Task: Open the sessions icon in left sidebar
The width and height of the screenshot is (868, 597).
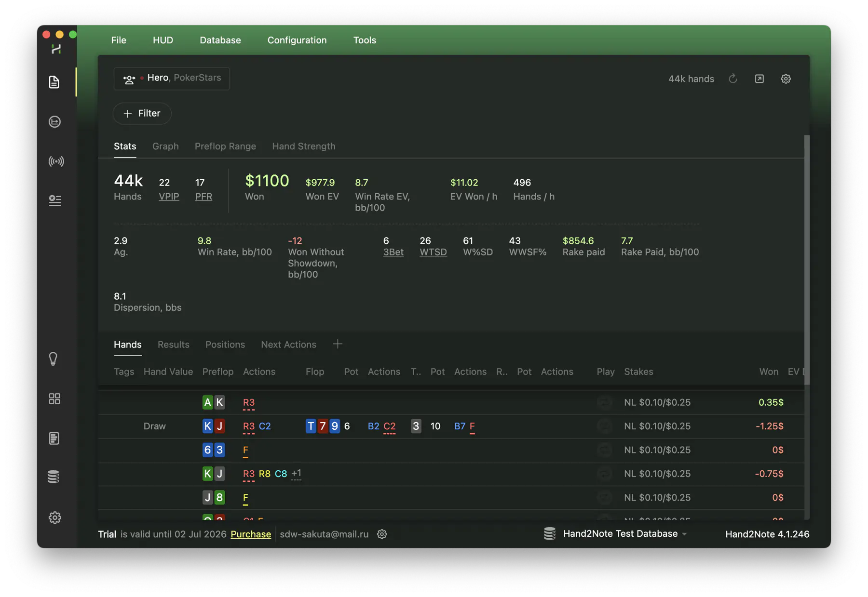Action: point(54,122)
